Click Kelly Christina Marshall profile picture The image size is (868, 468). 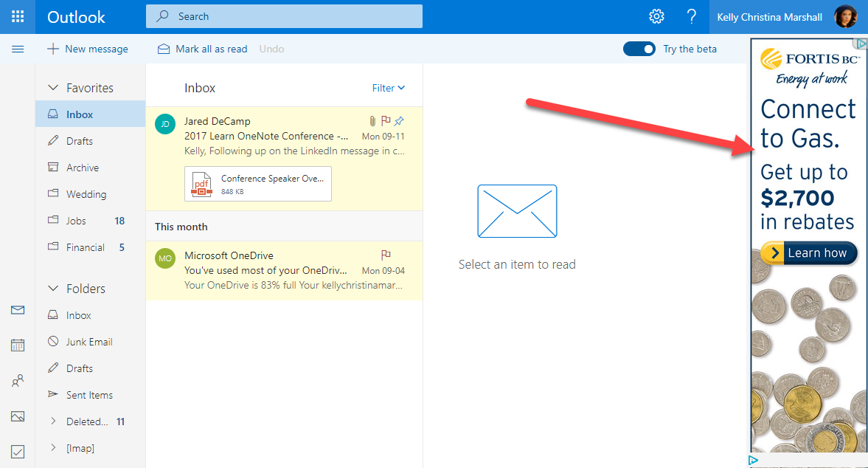[844, 17]
